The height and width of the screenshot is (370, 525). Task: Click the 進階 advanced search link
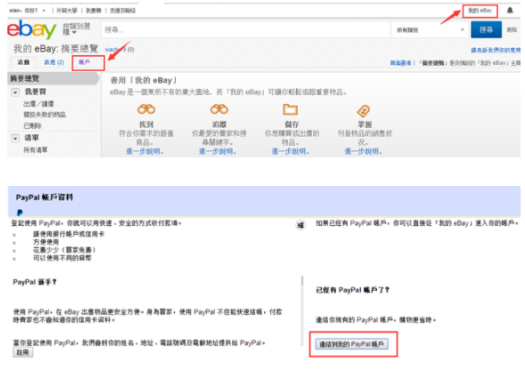[x=511, y=30]
